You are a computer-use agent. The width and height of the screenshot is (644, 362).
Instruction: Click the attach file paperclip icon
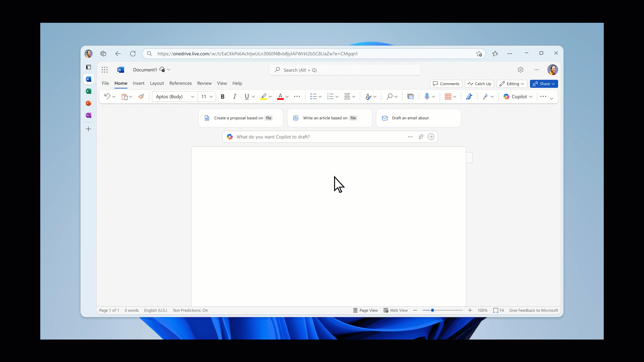(x=421, y=137)
